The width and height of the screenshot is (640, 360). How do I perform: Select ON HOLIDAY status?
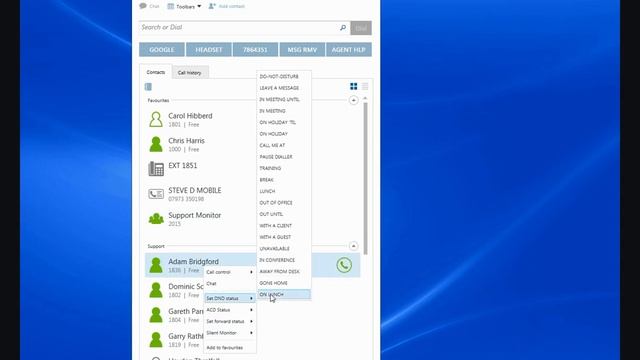(x=284, y=134)
